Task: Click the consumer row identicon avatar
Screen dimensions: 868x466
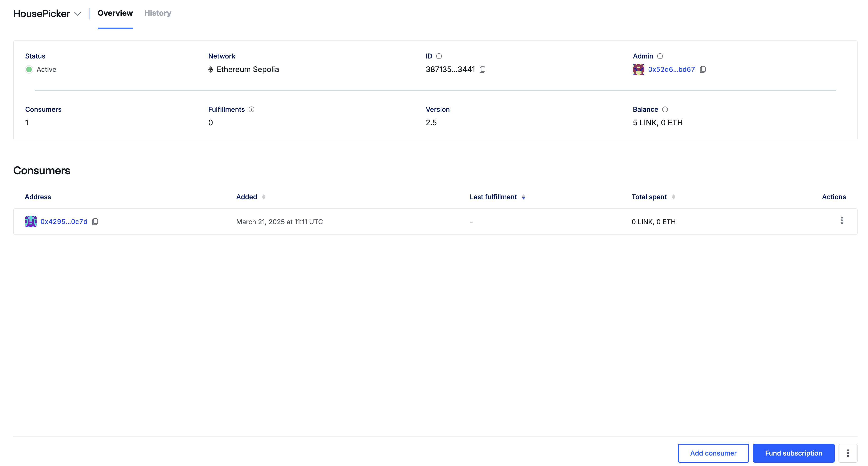Action: (31, 221)
